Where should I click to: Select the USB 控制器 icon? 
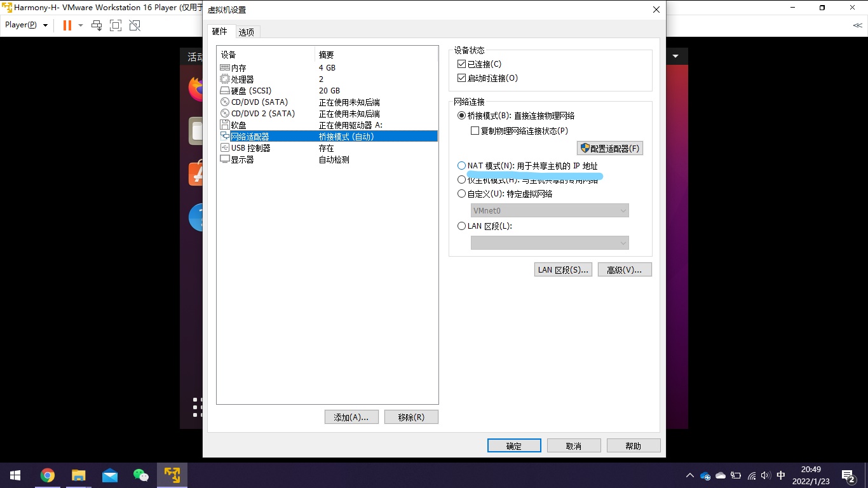(x=225, y=147)
